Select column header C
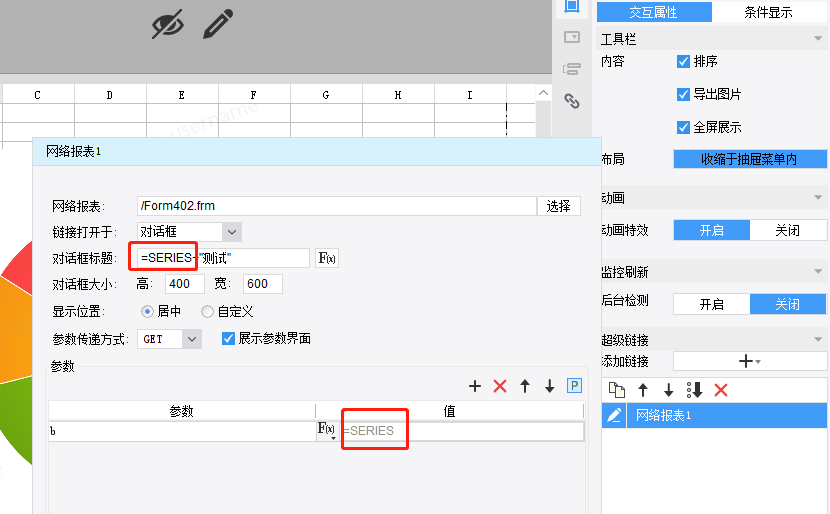 (x=38, y=95)
